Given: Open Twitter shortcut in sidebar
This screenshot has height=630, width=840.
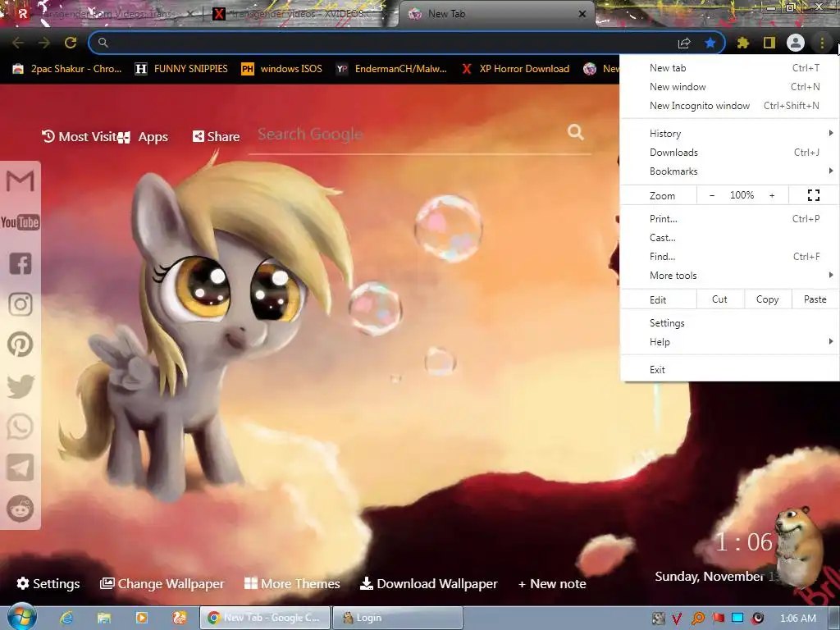Looking at the screenshot, I should point(21,386).
